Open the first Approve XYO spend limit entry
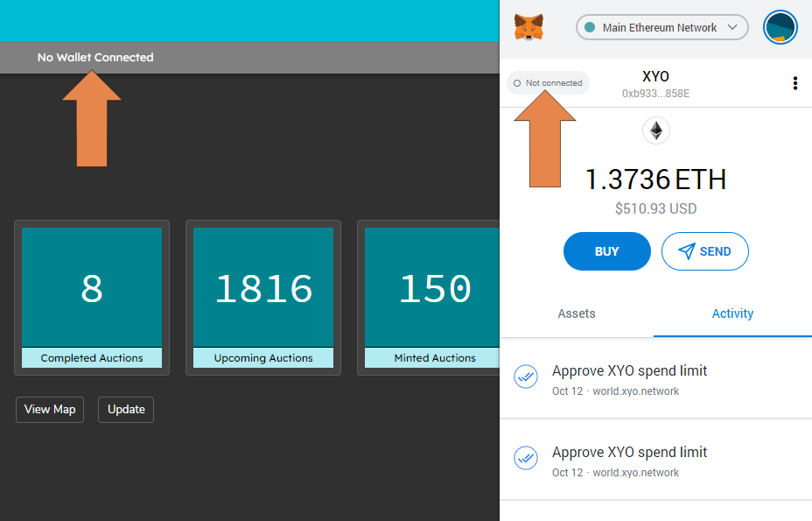Screen dimensions: 812x521 [x=655, y=379]
